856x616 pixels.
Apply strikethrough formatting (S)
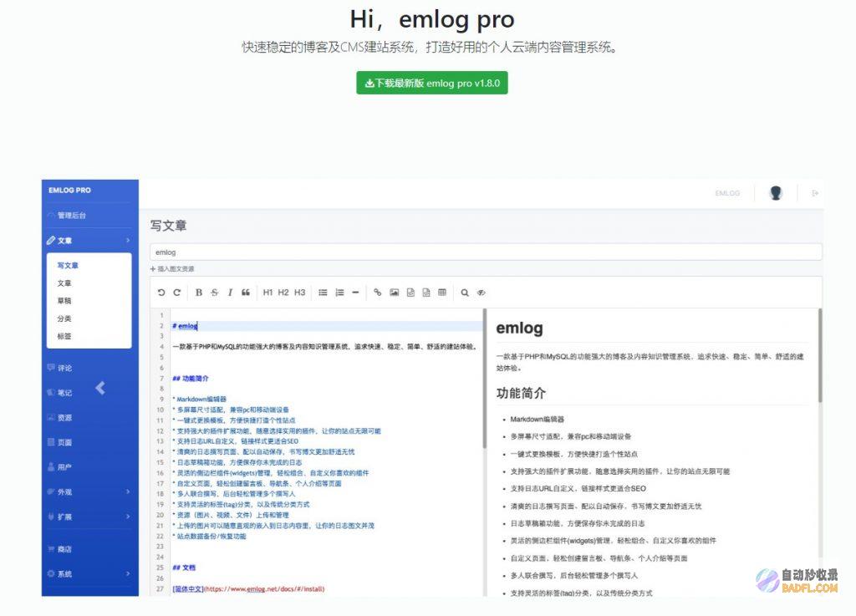pyautogui.click(x=215, y=293)
